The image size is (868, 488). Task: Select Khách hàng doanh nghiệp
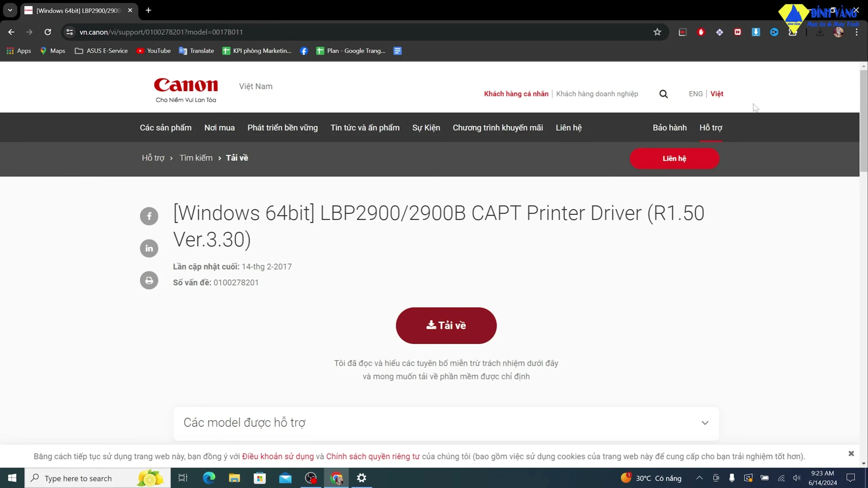pos(597,94)
